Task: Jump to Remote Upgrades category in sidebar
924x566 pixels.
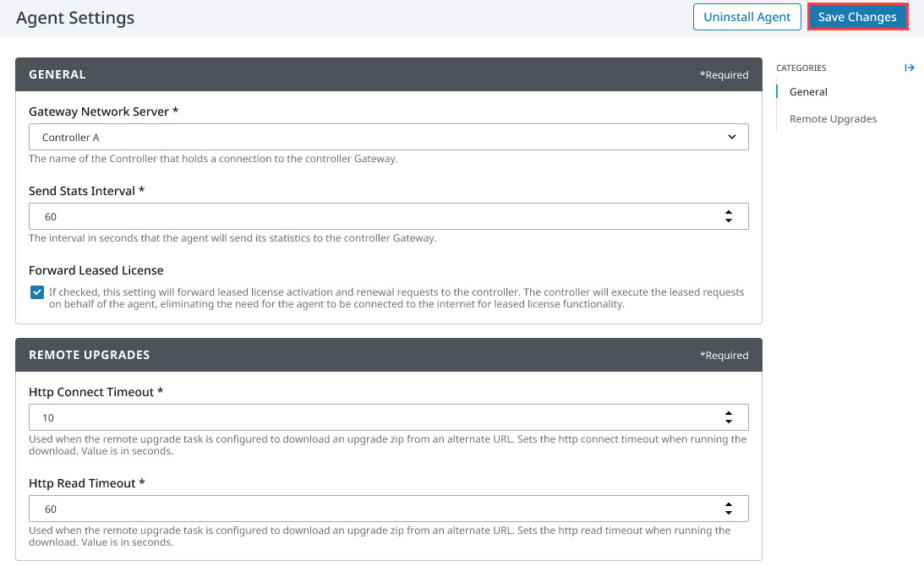Action: [x=833, y=119]
